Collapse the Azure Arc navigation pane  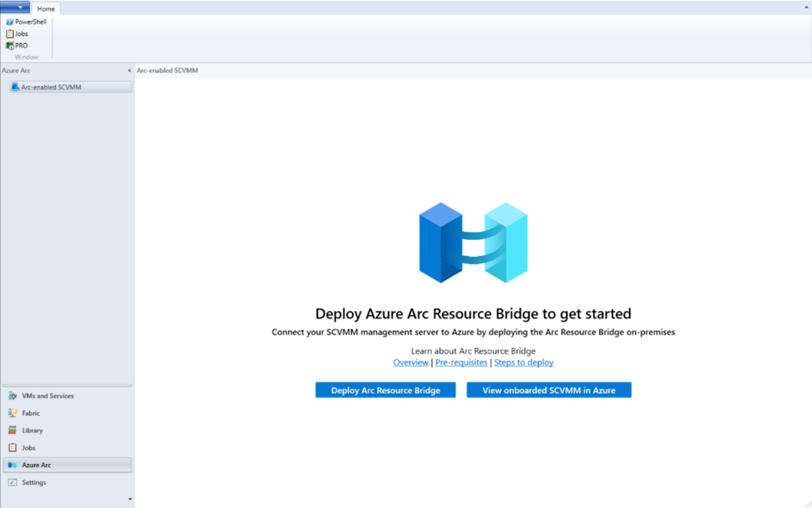pyautogui.click(x=129, y=71)
